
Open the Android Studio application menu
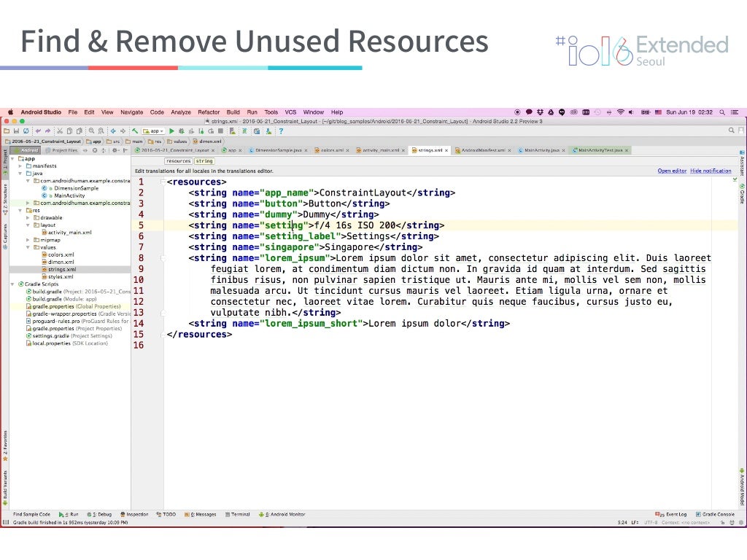pyautogui.click(x=41, y=112)
